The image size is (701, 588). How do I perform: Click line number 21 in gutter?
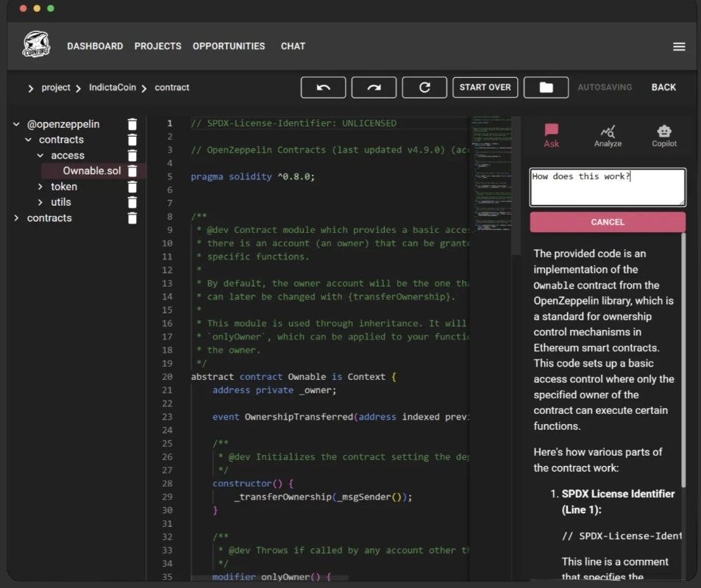pyautogui.click(x=167, y=390)
